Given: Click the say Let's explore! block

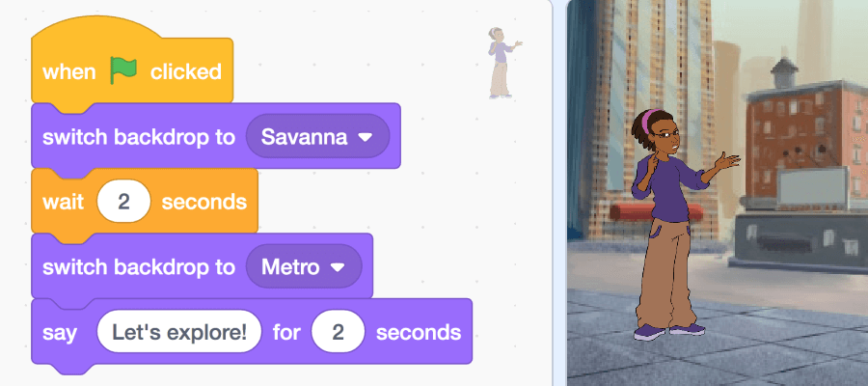Looking at the screenshot, I should (252, 332).
